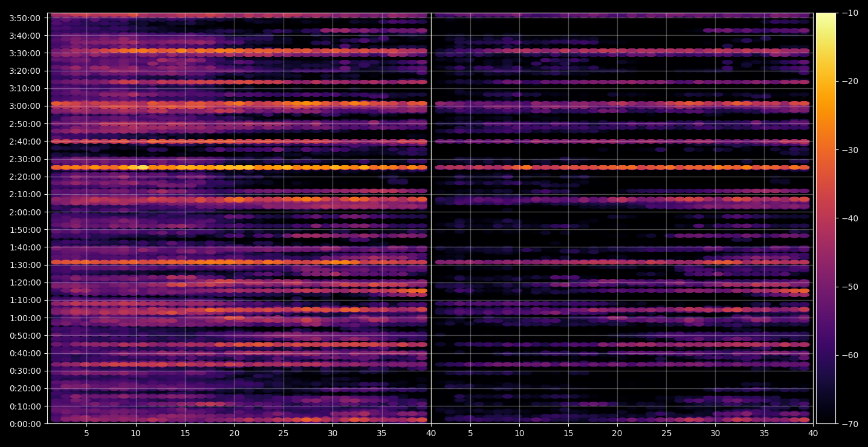Pick the 1:40:00 y-axis time label
Screen dimensions: 868x447
(25, 247)
